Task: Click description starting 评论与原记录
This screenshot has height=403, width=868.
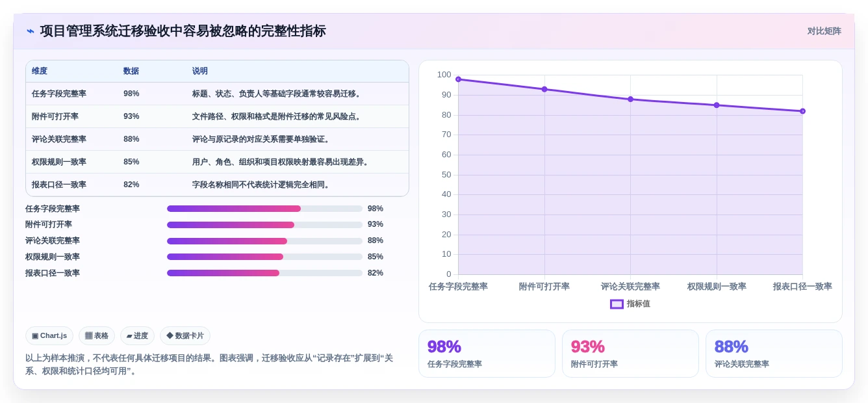Action: point(262,139)
